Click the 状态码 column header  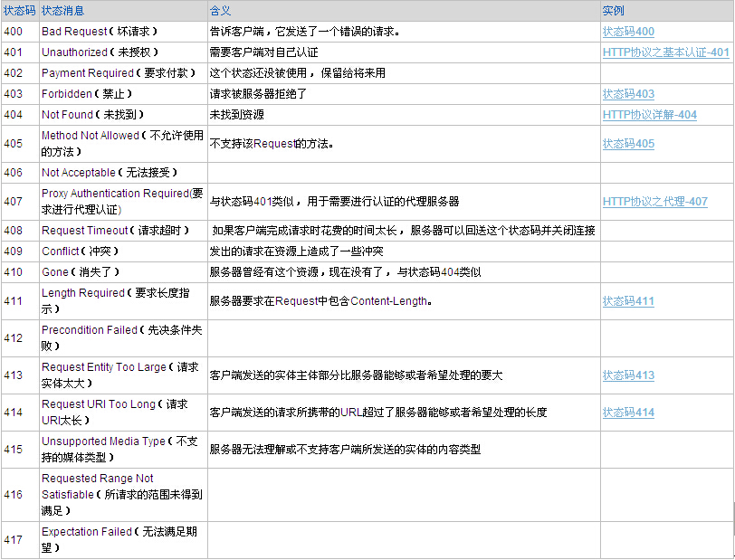[18, 11]
